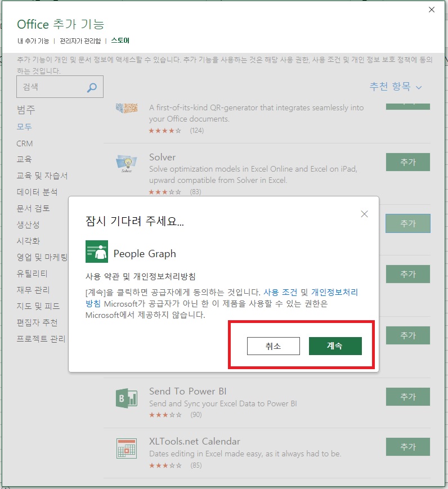The image size is (448, 489).
Task: Switch to the 내 추가 기능 tab
Action: (x=33, y=41)
